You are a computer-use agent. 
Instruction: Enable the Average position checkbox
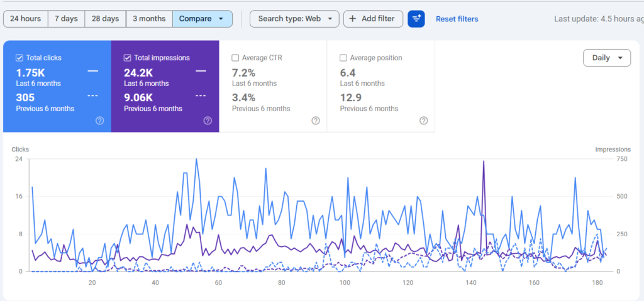tap(344, 58)
